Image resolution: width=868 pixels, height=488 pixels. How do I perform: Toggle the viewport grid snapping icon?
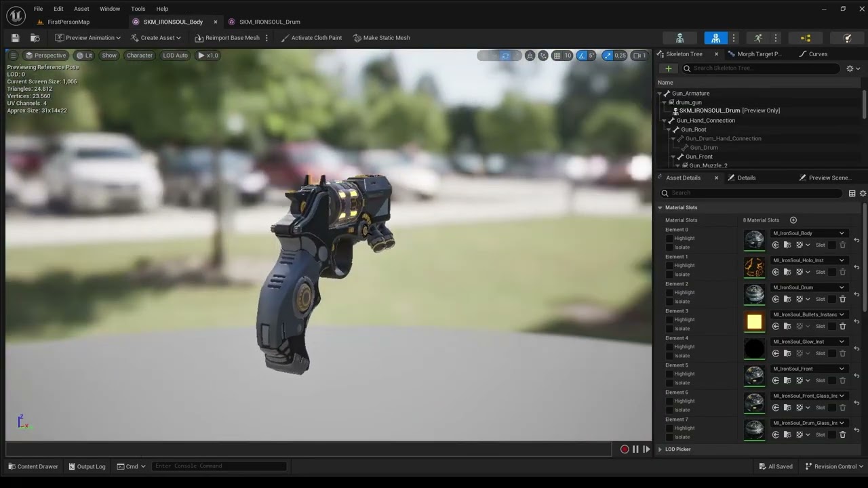coord(557,56)
